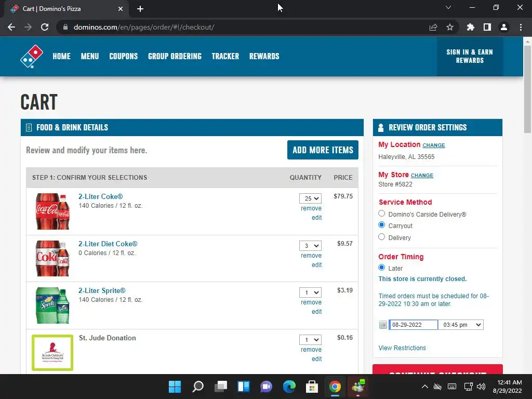
Task: Click the order date field 08-29-2022
Action: [413, 325]
